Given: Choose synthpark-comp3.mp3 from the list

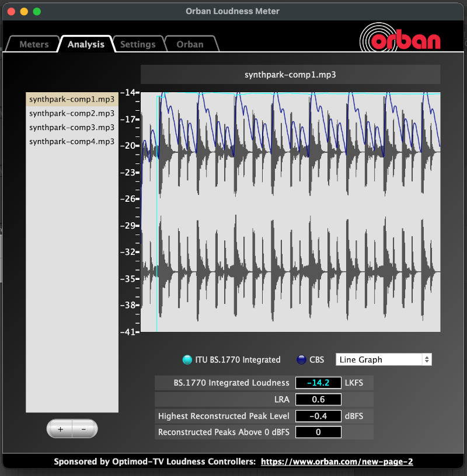Looking at the screenshot, I should coord(72,127).
